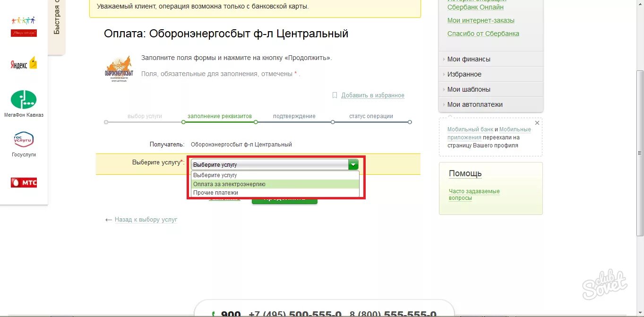This screenshot has width=644, height=317.
Task: Click the back arrow near Назад к выбору услуг
Action: point(109,220)
